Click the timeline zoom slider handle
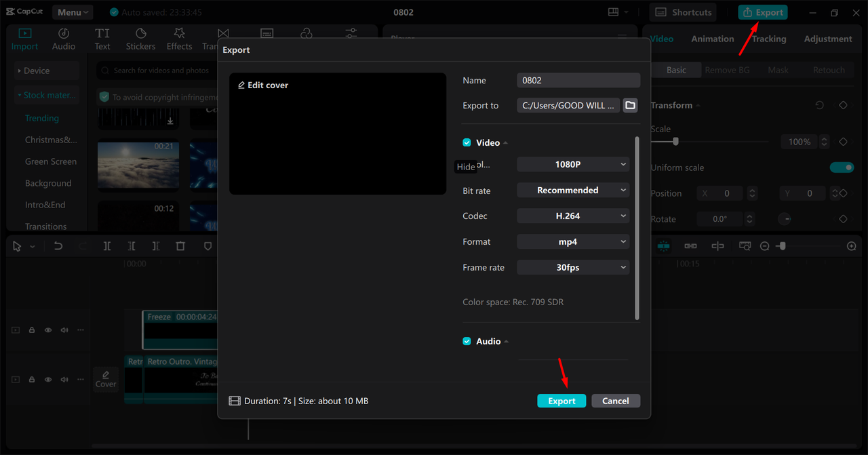This screenshot has width=868, height=455. click(x=782, y=246)
